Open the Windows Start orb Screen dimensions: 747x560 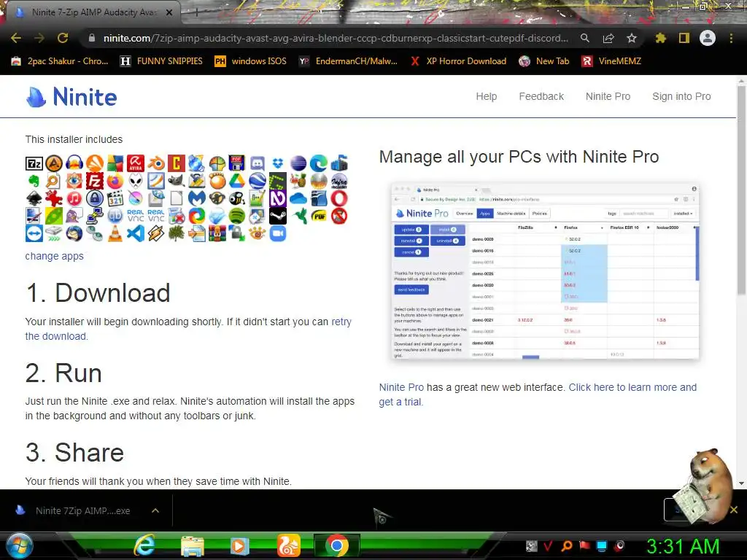[20, 545]
